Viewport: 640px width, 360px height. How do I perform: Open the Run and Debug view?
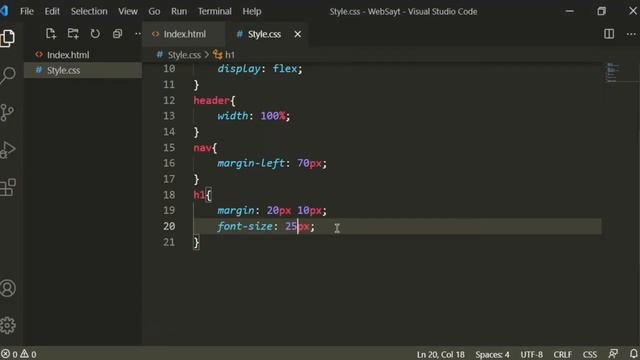tap(7, 149)
